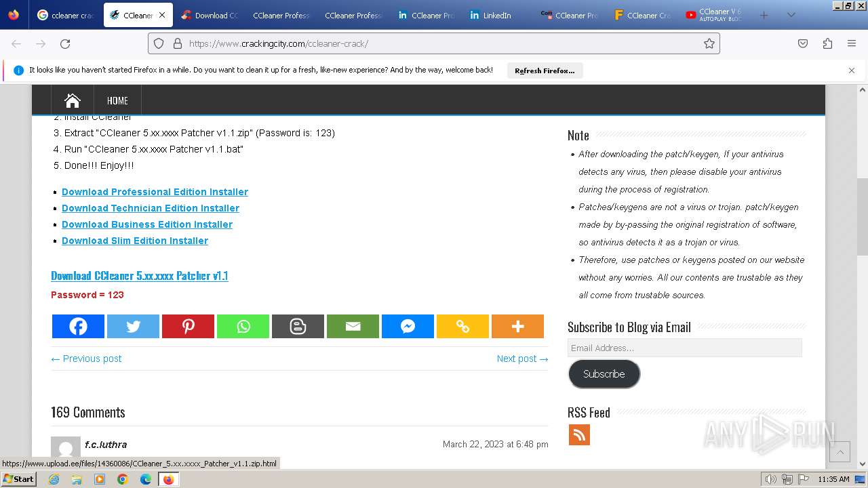
Task: Open the taskbar volume control
Action: [771, 479]
